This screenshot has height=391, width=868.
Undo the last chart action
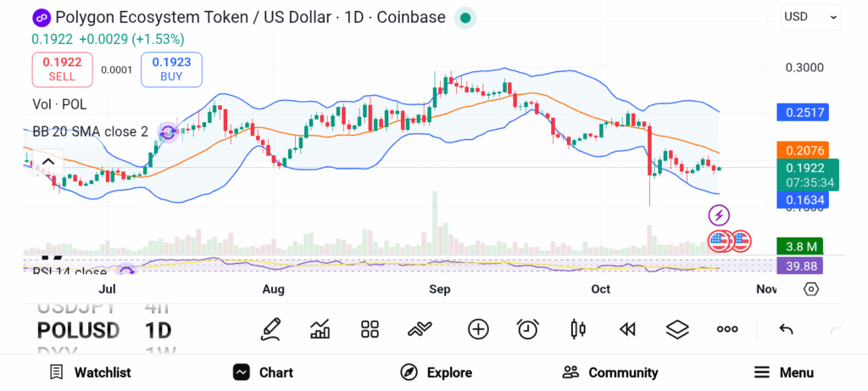pyautogui.click(x=786, y=329)
